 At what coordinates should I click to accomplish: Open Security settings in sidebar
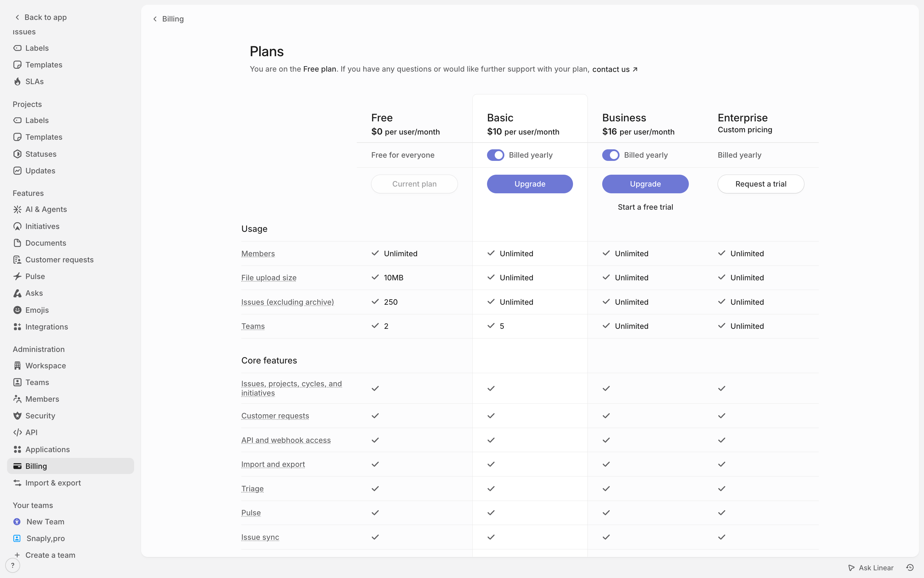tap(71, 416)
